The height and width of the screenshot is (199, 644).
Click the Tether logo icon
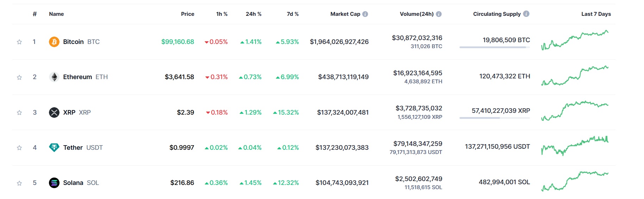coord(54,148)
